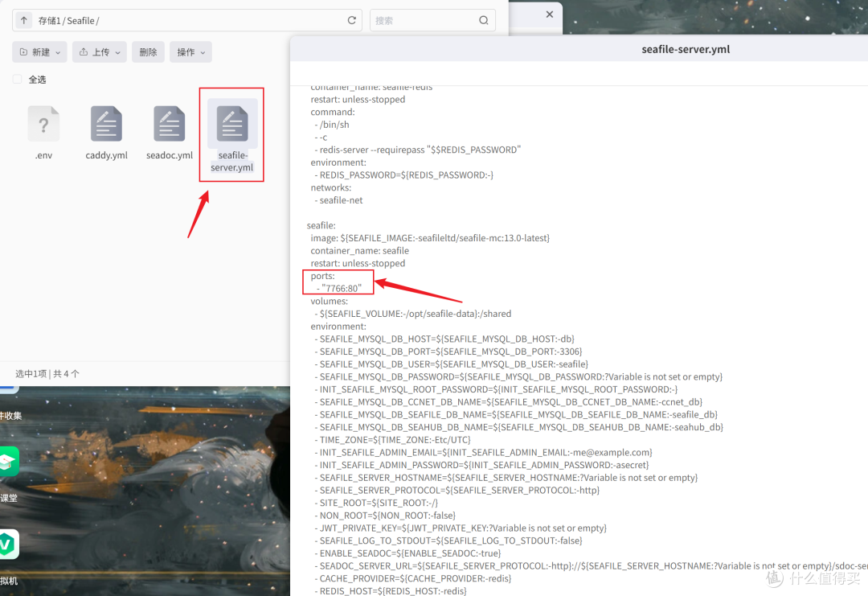Click the seadoc.yml file name label

(170, 155)
